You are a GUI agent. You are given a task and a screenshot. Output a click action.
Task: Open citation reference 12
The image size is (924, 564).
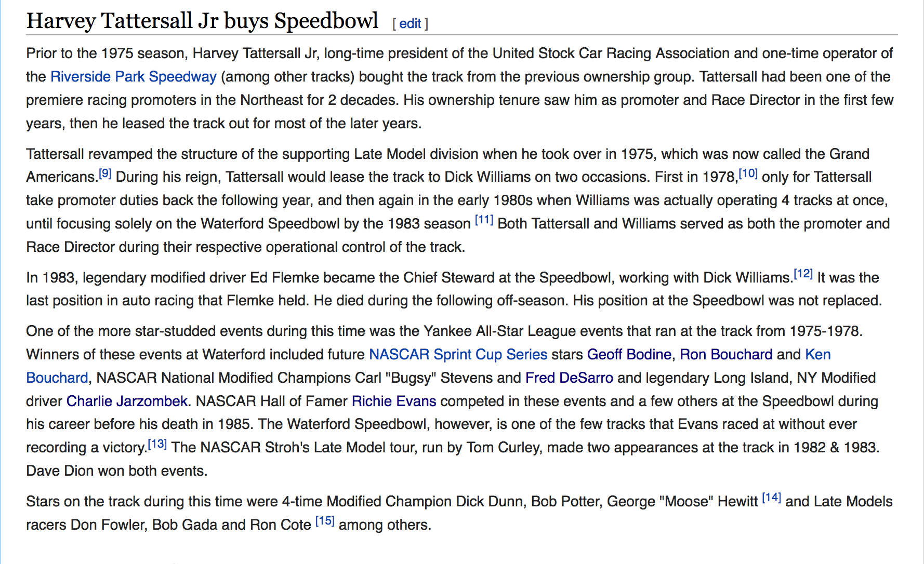tap(803, 274)
